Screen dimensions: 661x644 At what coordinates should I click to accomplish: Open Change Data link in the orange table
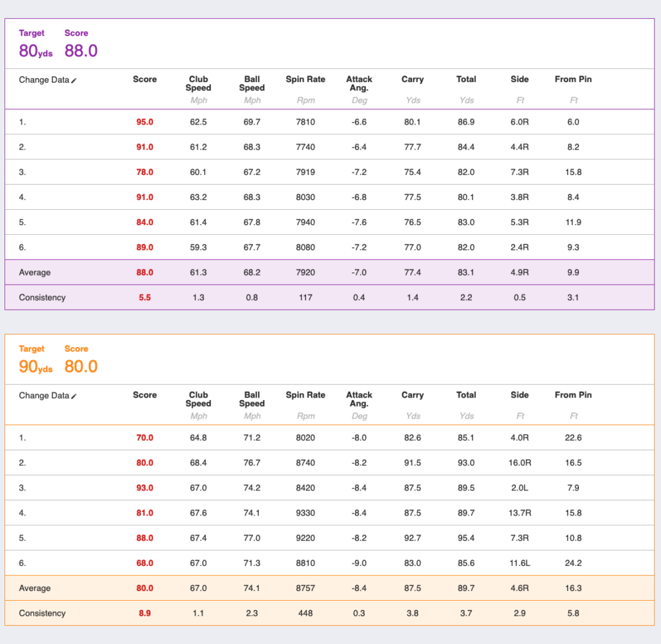point(44,396)
